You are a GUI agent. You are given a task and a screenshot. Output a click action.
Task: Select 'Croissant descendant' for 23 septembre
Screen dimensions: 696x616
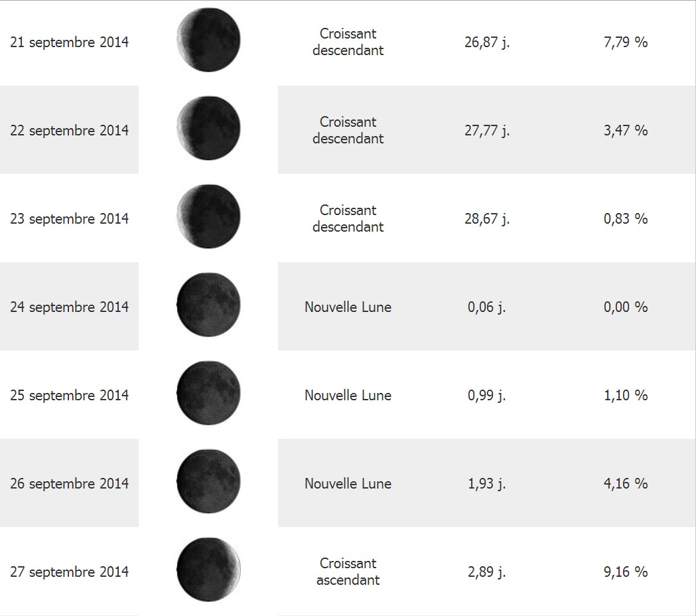pos(348,218)
